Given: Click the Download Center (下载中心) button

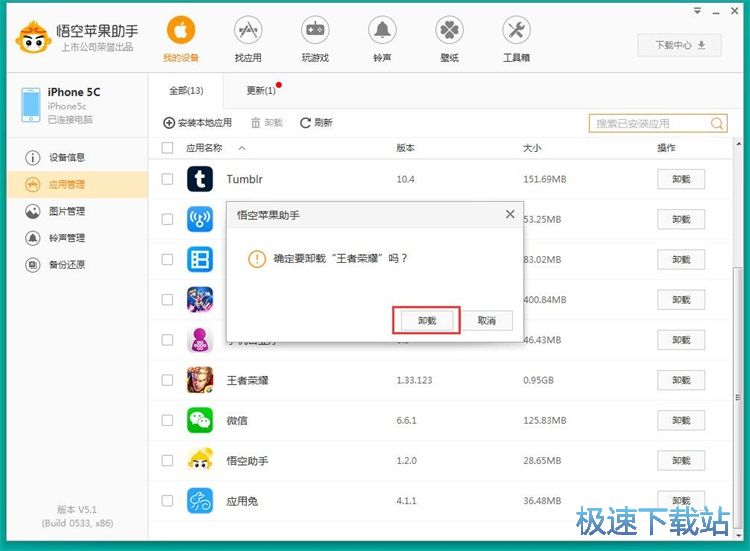Looking at the screenshot, I should click(x=680, y=45).
